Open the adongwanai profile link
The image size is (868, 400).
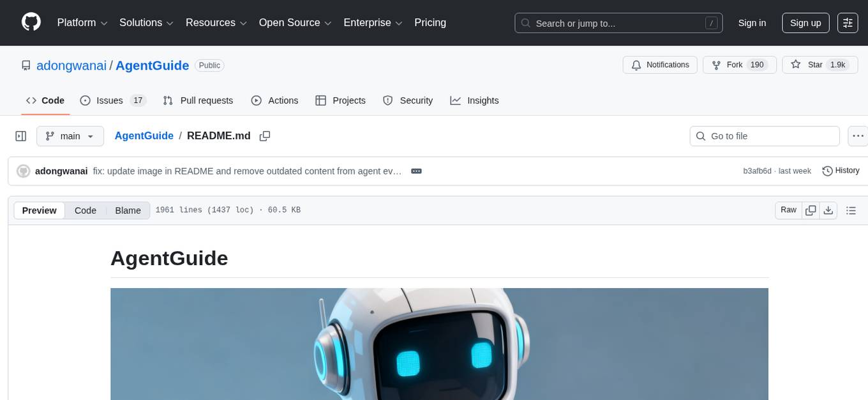point(71,65)
